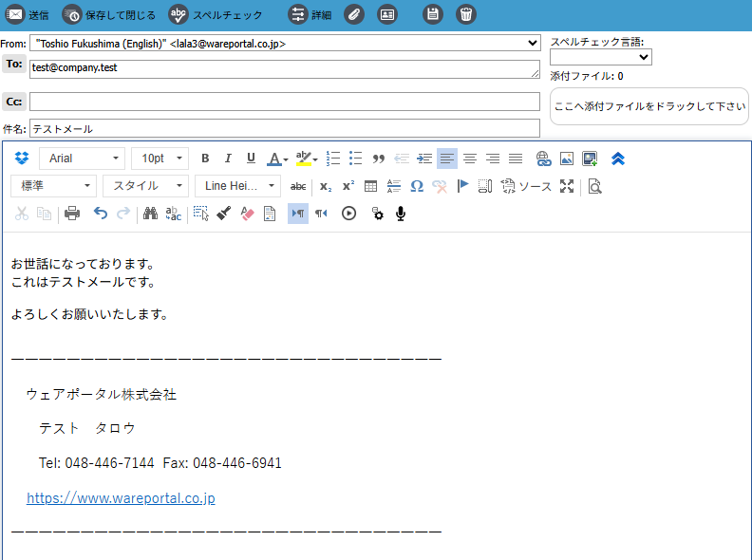752x560 pixels.
Task: Click the trash icon to discard message
Action: tap(465, 14)
